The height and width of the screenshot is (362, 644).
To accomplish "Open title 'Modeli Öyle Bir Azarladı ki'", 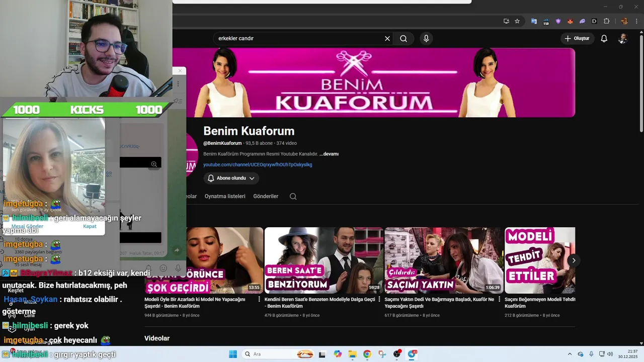I will (195, 302).
